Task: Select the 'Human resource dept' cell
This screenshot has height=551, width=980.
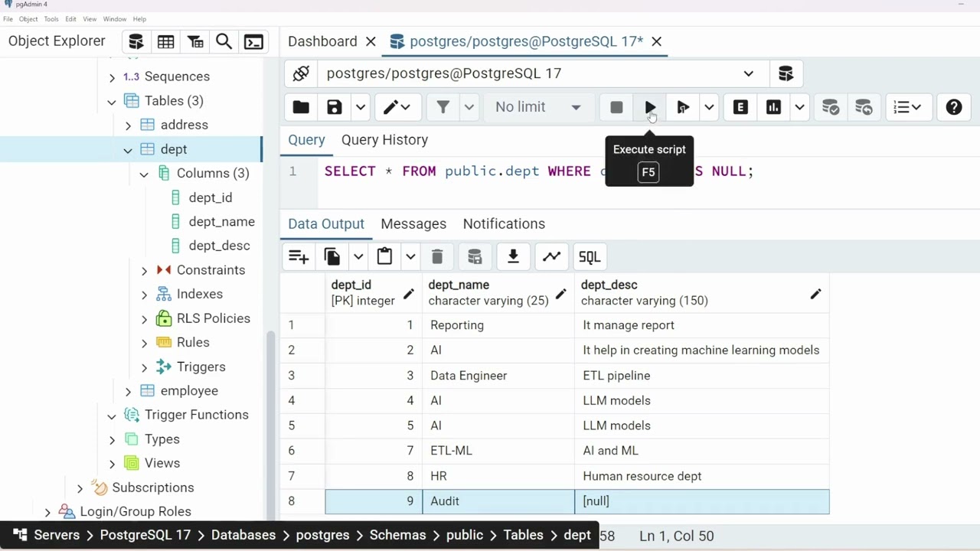Action: pos(702,476)
